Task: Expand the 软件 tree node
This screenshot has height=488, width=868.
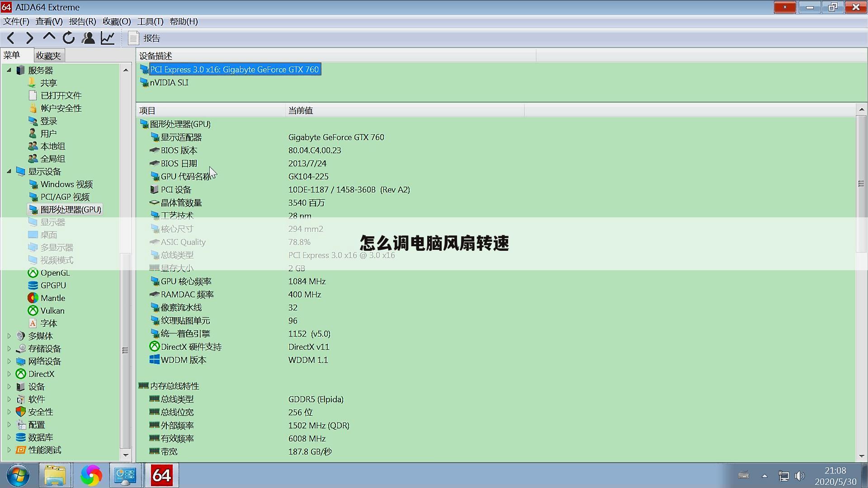Action: pos(9,399)
